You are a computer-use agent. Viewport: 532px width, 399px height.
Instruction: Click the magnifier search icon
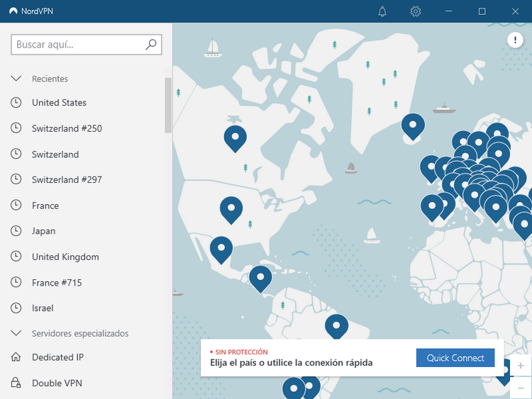tap(151, 44)
